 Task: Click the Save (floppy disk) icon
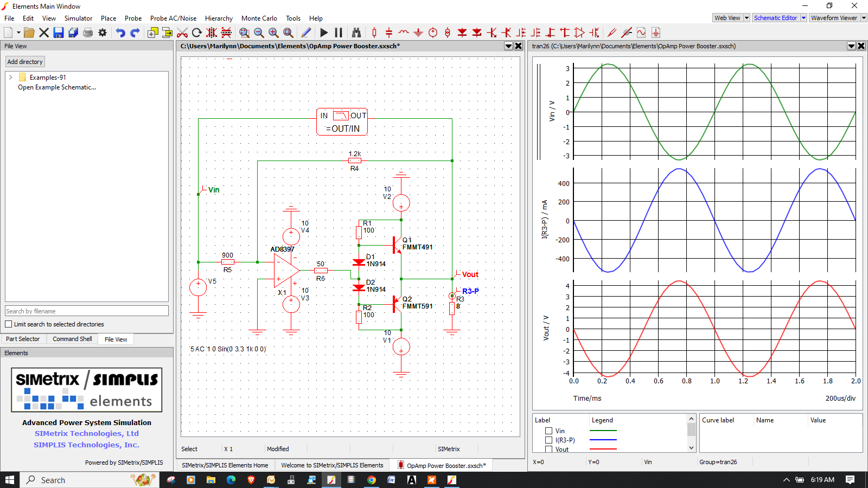[x=59, y=33]
